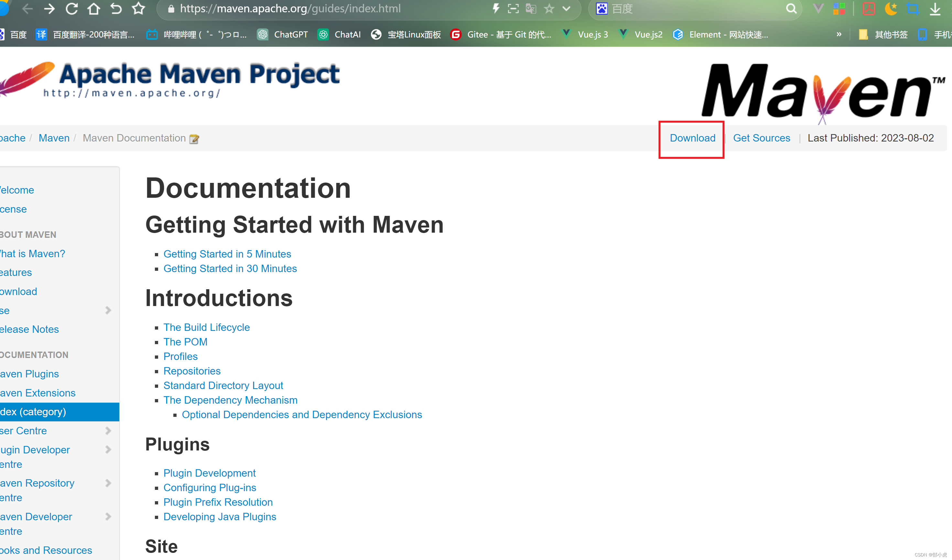This screenshot has width=952, height=560.
Task: Select Index (category) in the sidebar
Action: [x=33, y=412]
